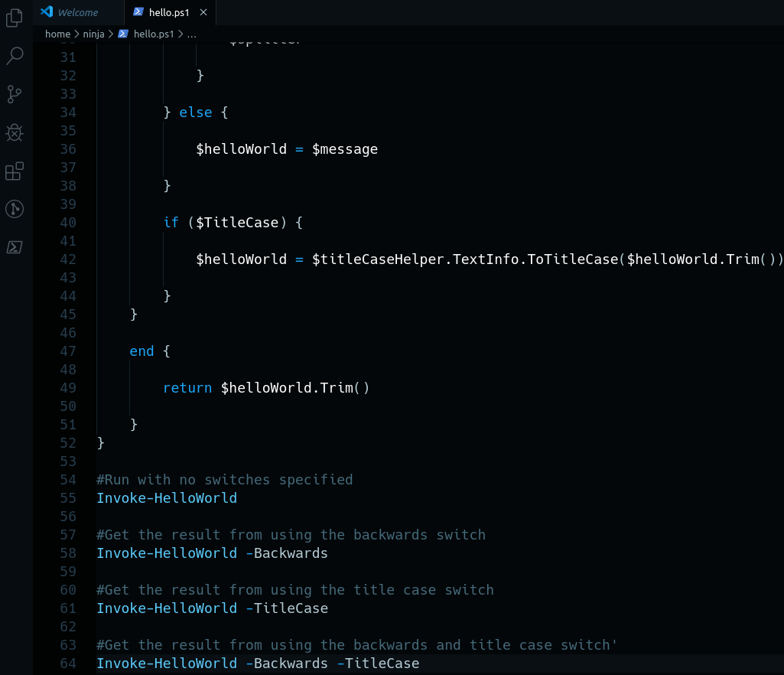Screen dimensions: 784x675
Task: Close the hello.ps1 editor tab
Action: [203, 12]
